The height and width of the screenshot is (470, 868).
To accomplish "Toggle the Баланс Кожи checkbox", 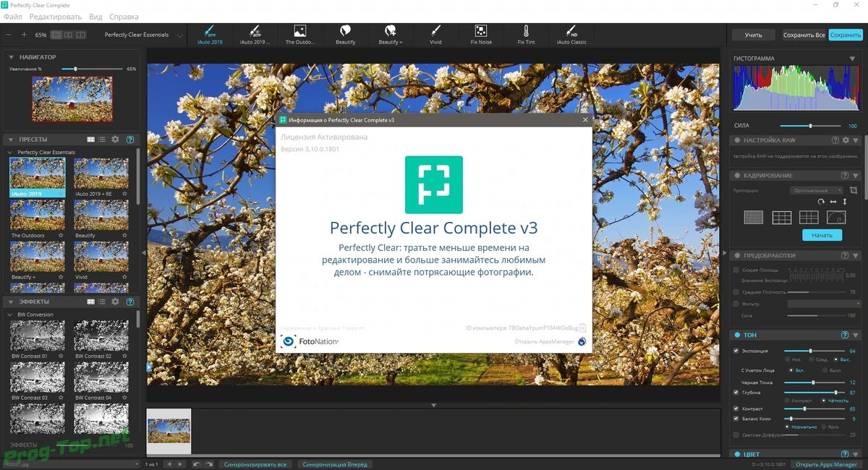I will click(x=736, y=418).
